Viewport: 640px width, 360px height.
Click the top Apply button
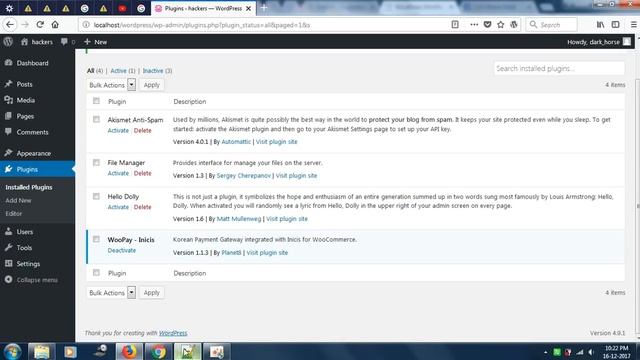pyautogui.click(x=151, y=85)
